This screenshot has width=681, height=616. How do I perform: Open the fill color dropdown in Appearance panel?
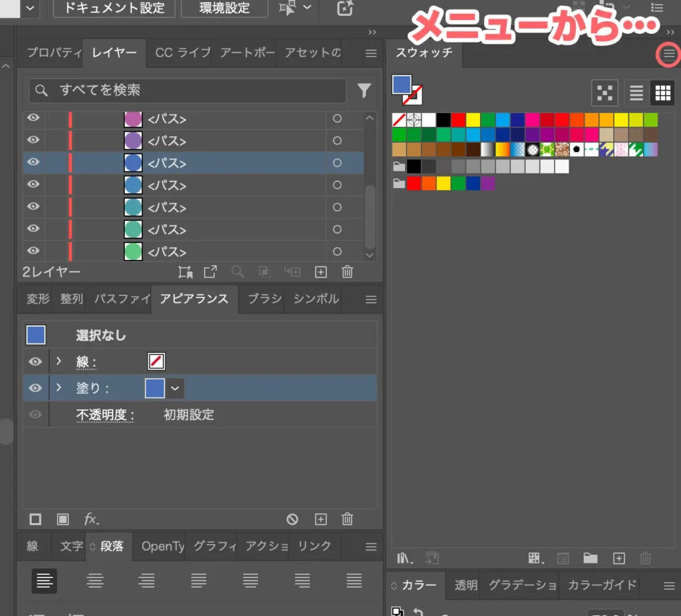pos(175,388)
